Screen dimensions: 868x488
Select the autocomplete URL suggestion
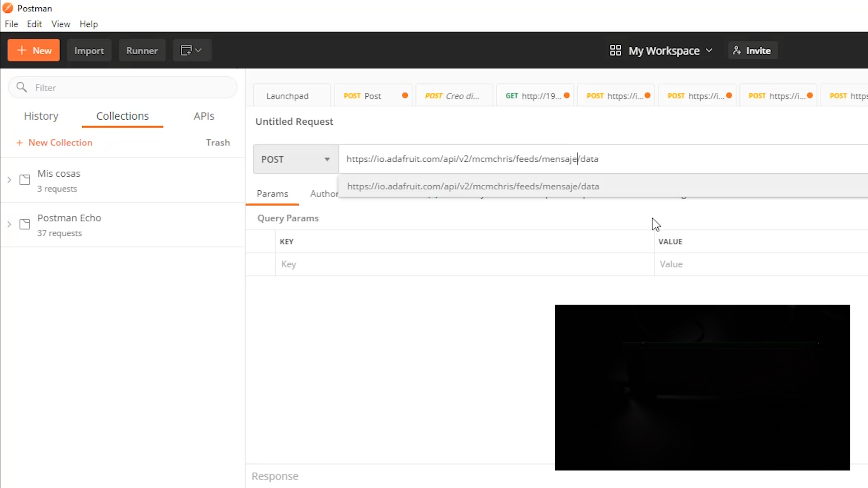coord(473,186)
